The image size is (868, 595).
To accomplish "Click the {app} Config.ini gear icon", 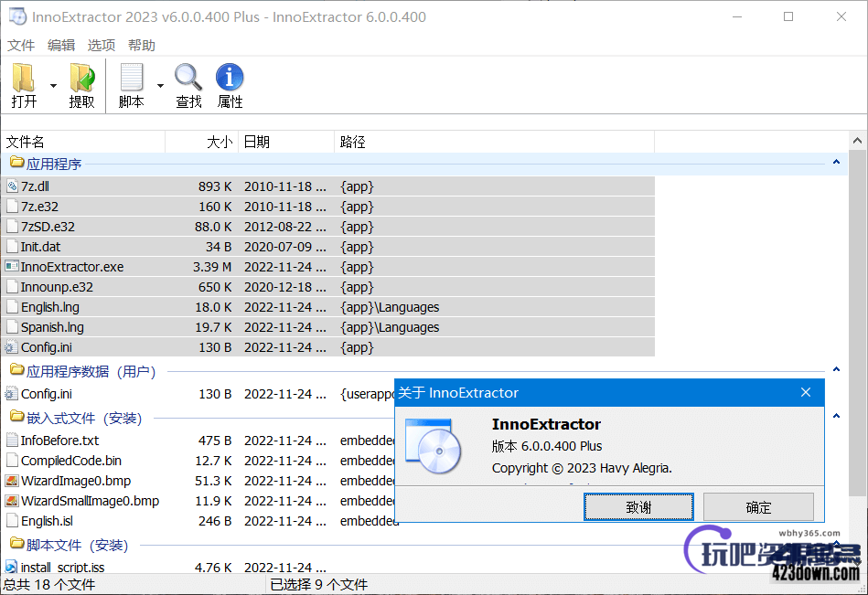I will click(11, 347).
